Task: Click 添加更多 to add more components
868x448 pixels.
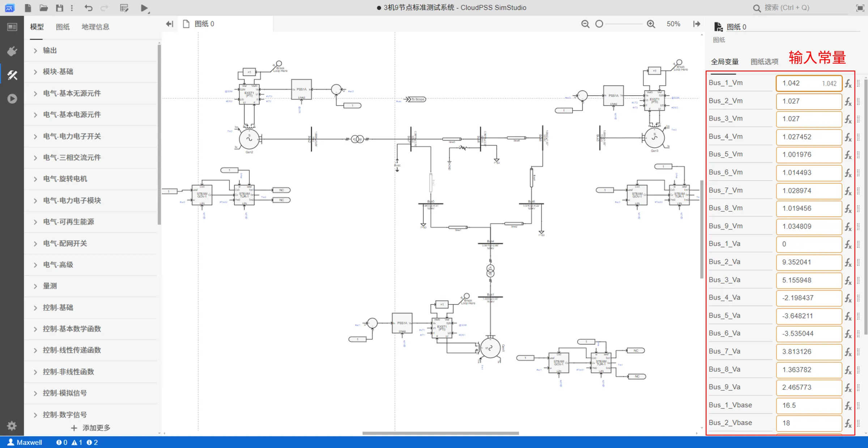Action: [x=91, y=428]
